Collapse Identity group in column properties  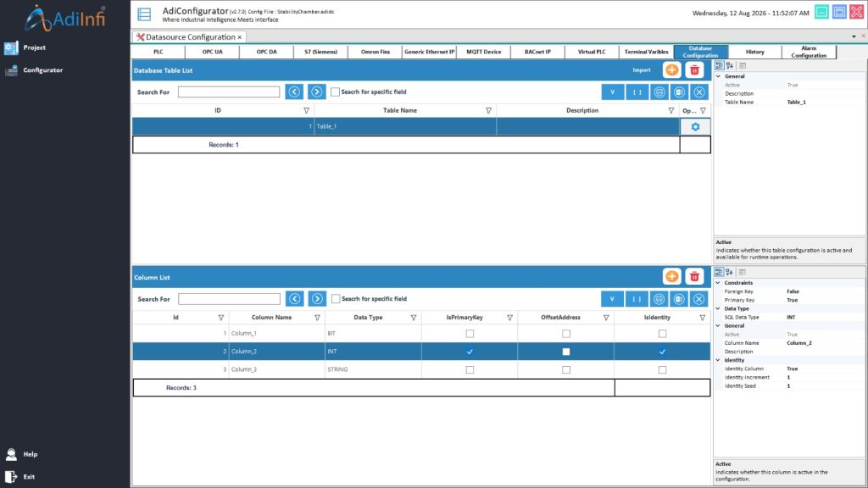point(719,360)
